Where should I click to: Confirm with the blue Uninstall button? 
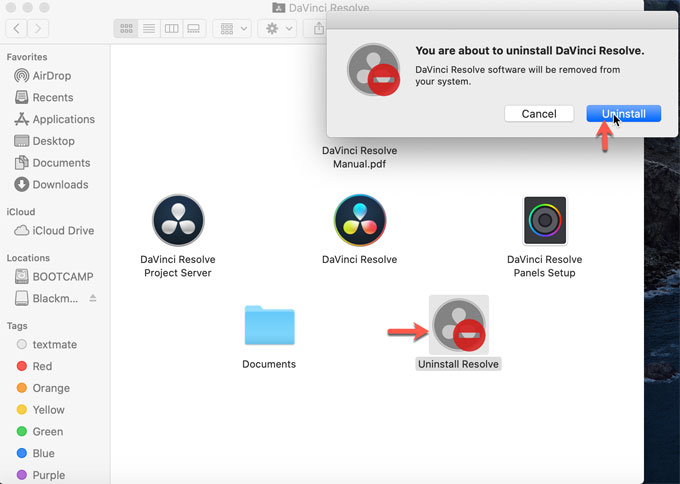click(624, 114)
